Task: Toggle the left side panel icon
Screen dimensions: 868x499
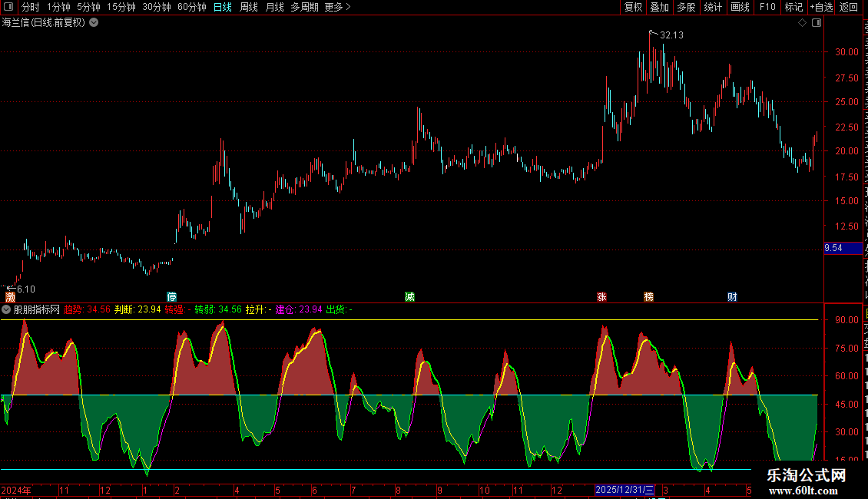Action: (8, 7)
